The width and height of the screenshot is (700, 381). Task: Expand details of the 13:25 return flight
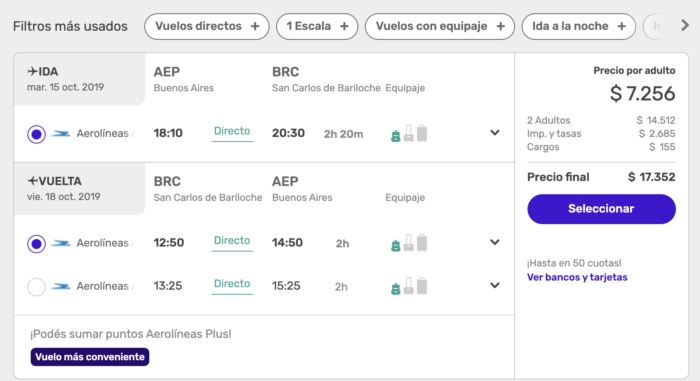point(495,285)
